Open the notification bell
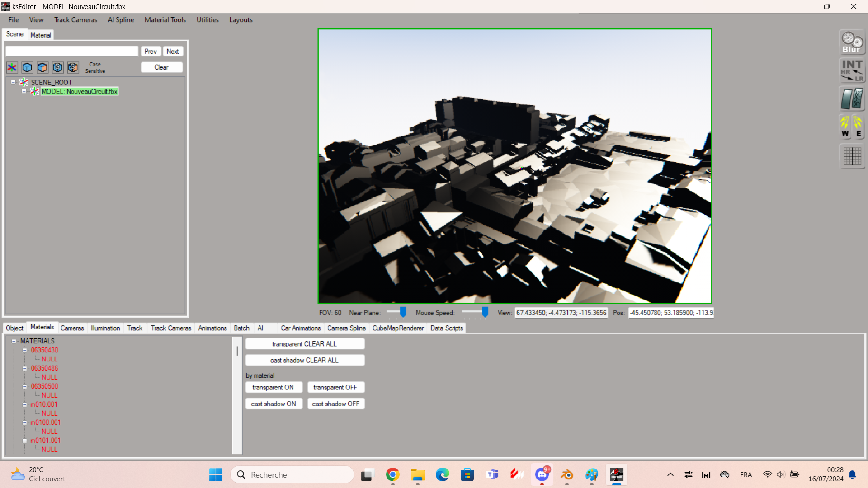This screenshot has height=488, width=868. coord(852,475)
